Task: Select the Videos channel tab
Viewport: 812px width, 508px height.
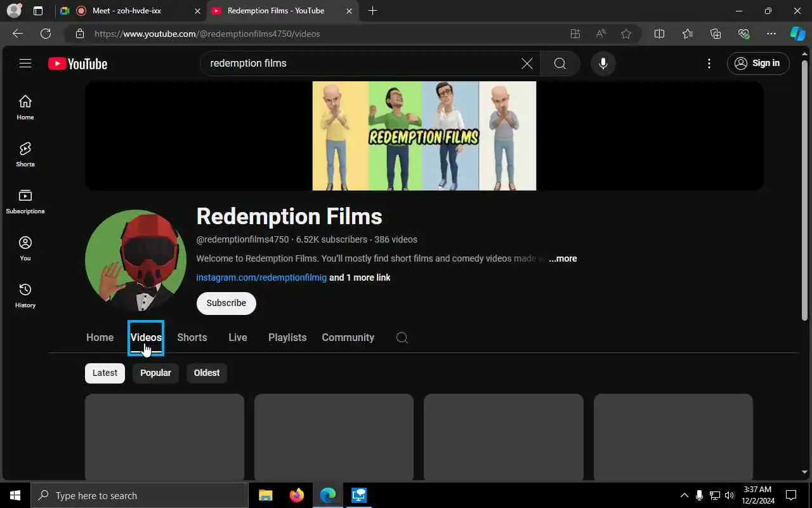Action: pos(146,338)
